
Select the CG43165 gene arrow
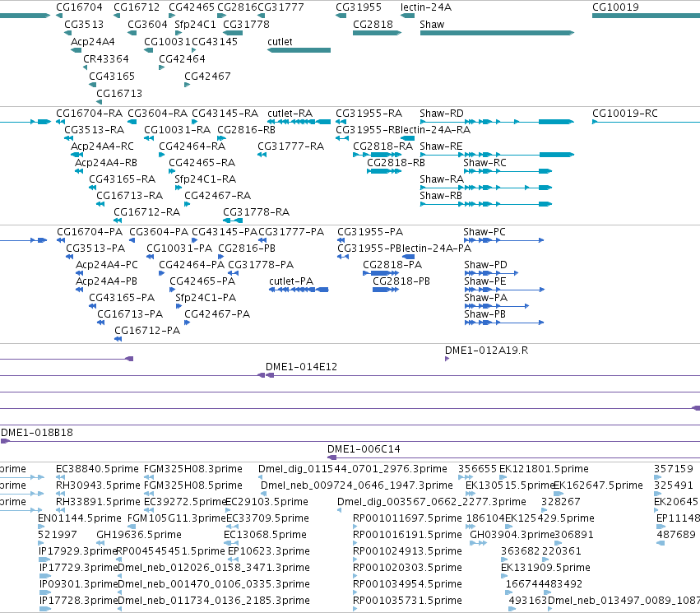tap(92, 85)
